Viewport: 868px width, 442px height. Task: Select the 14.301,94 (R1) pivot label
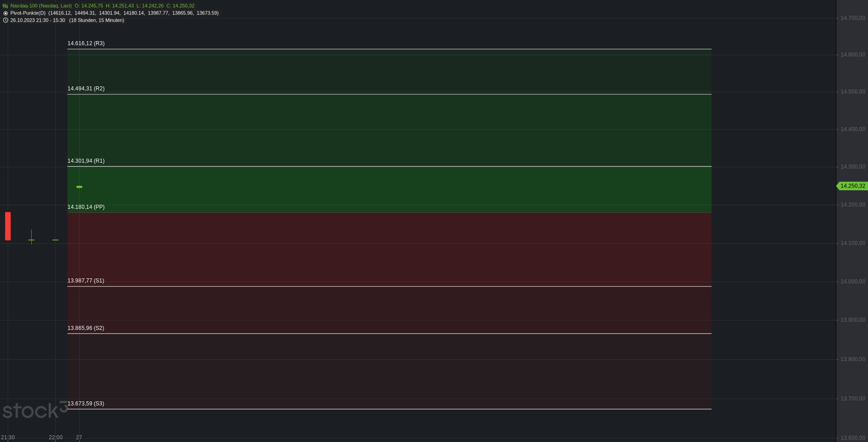point(86,161)
